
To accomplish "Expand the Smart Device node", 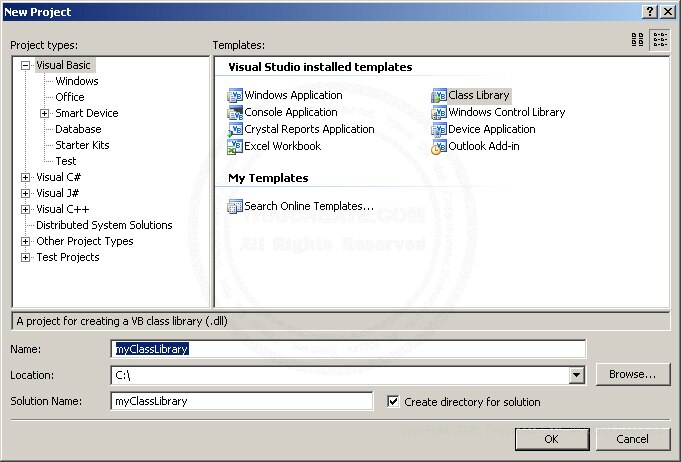I will tap(44, 113).
